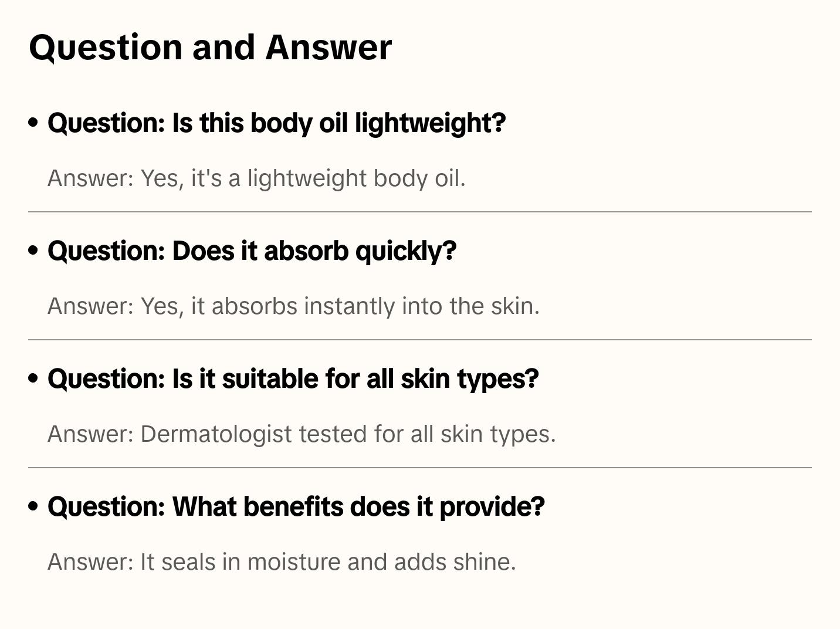Click the bullet beside the absorb quickly question
840x629 pixels.
(x=33, y=251)
